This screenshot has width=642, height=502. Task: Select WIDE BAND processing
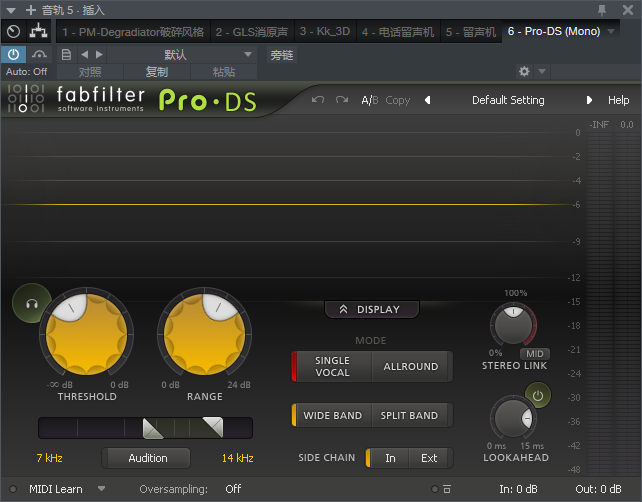pos(332,415)
